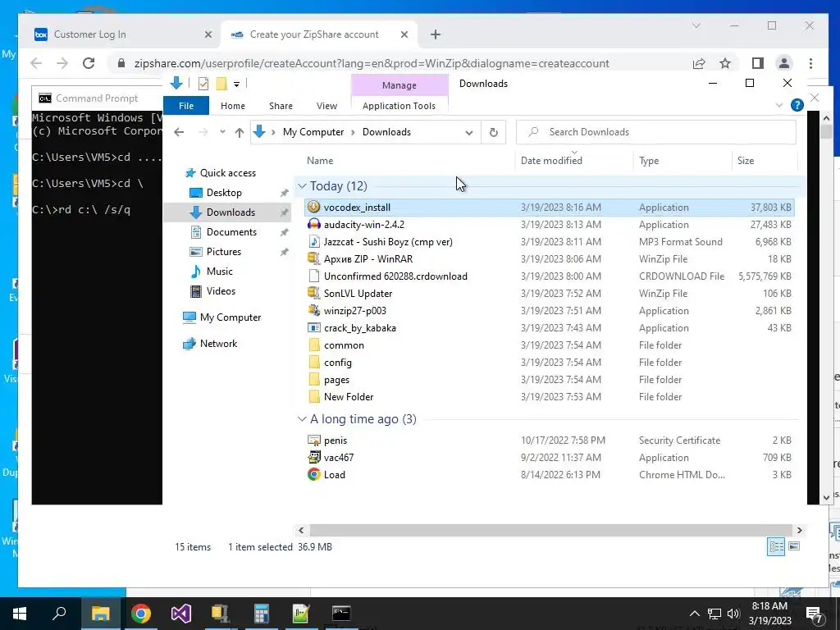Share this page from Chrome address bar

click(x=699, y=63)
